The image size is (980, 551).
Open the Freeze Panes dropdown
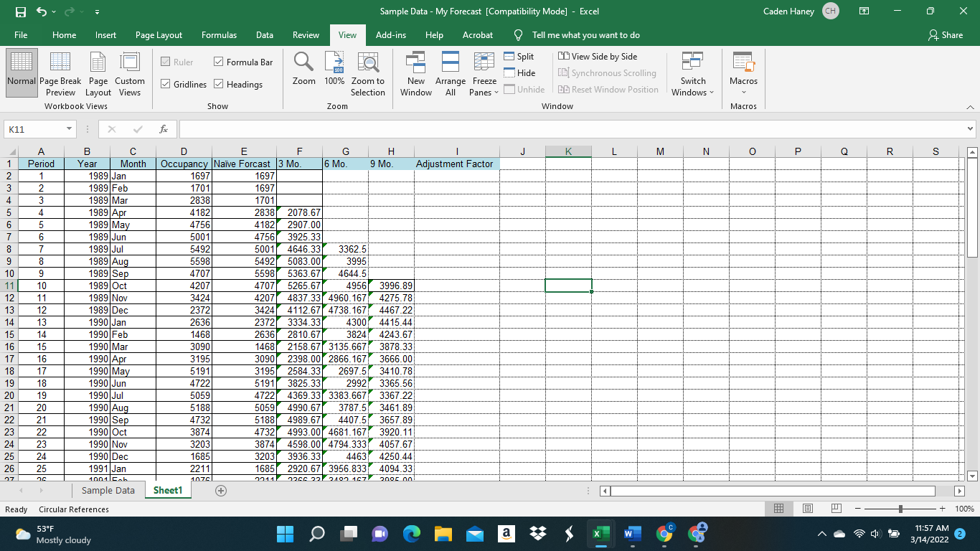click(484, 72)
